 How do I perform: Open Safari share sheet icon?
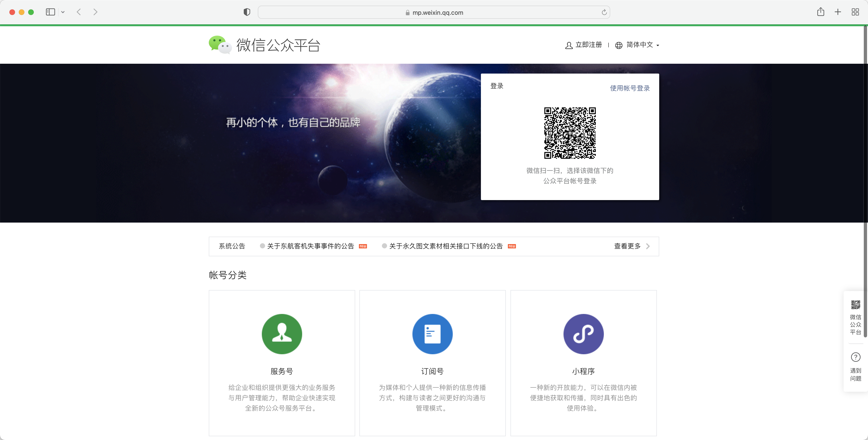[820, 12]
